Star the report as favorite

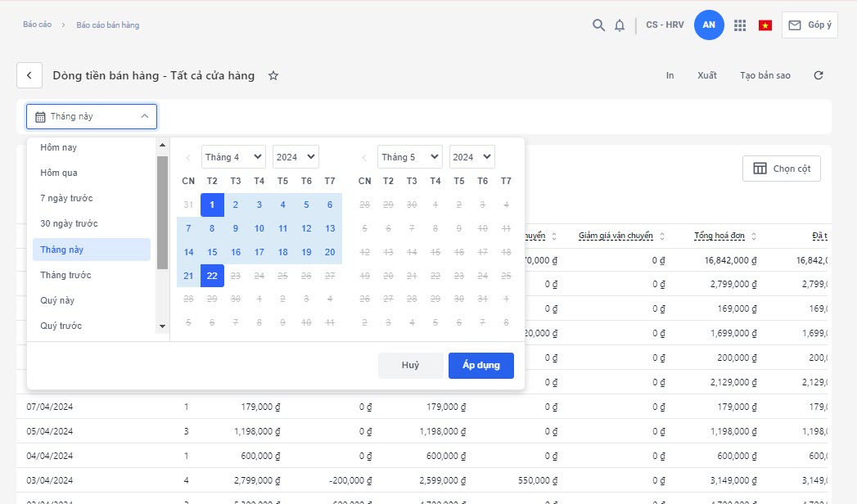click(x=273, y=75)
